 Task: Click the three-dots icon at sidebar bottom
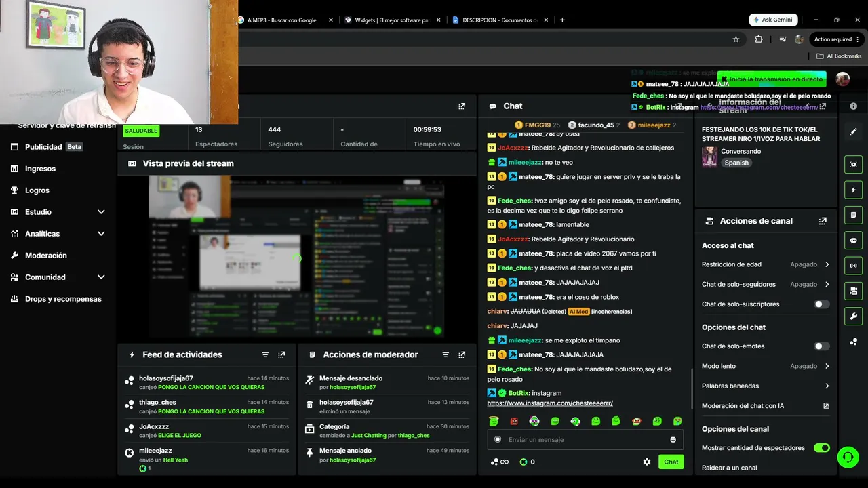[x=853, y=342]
